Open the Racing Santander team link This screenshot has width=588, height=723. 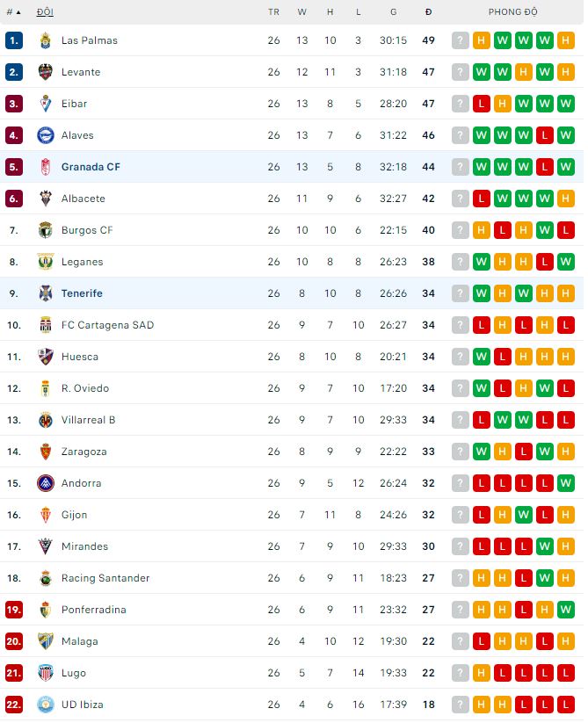pyautogui.click(x=105, y=578)
